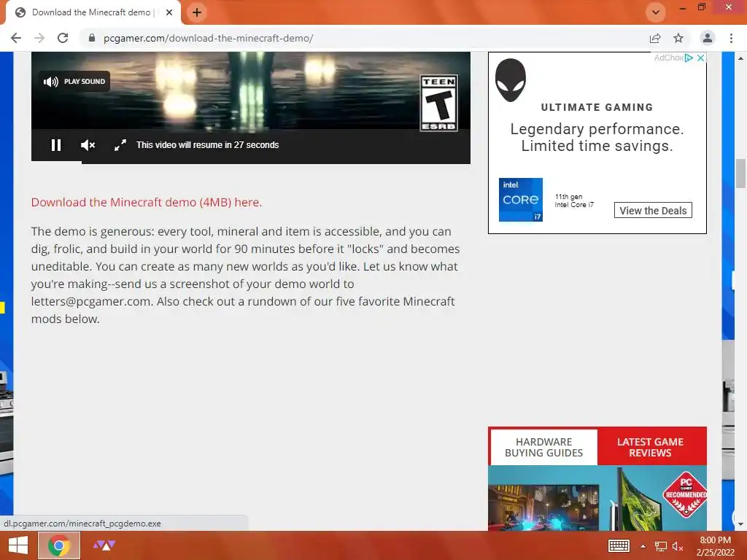
Task: Open the tab search dropdown
Action: (x=656, y=12)
